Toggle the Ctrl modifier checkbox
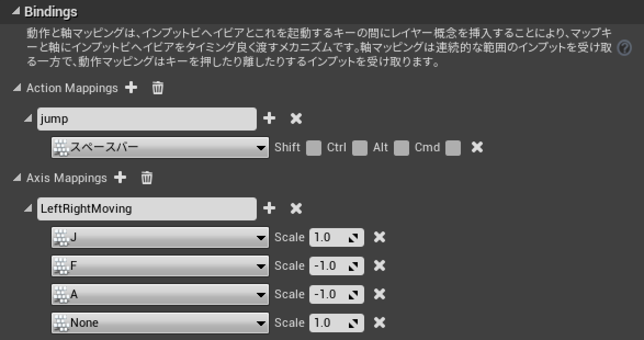The width and height of the screenshot is (644, 340). click(x=360, y=148)
